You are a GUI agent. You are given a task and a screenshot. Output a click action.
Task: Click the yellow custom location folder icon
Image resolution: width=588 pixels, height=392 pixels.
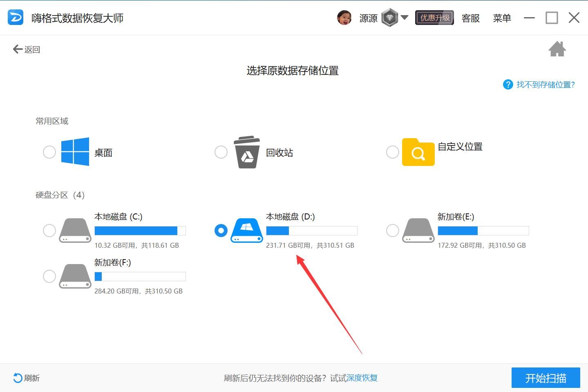[418, 152]
